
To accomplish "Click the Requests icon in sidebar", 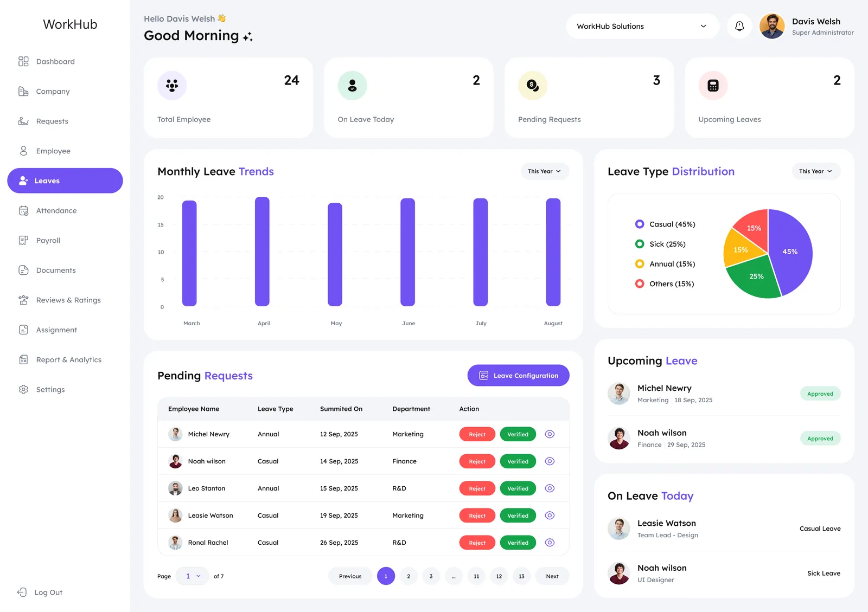I will (23, 121).
